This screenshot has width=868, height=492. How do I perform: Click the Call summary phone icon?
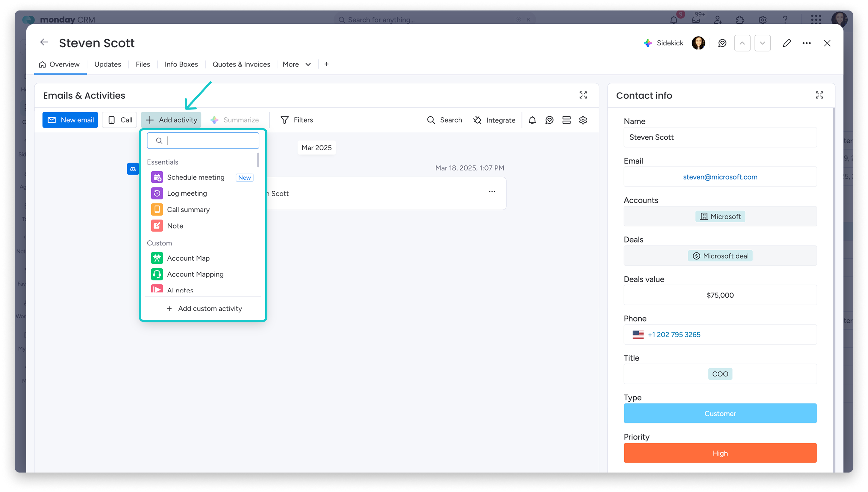[157, 210]
